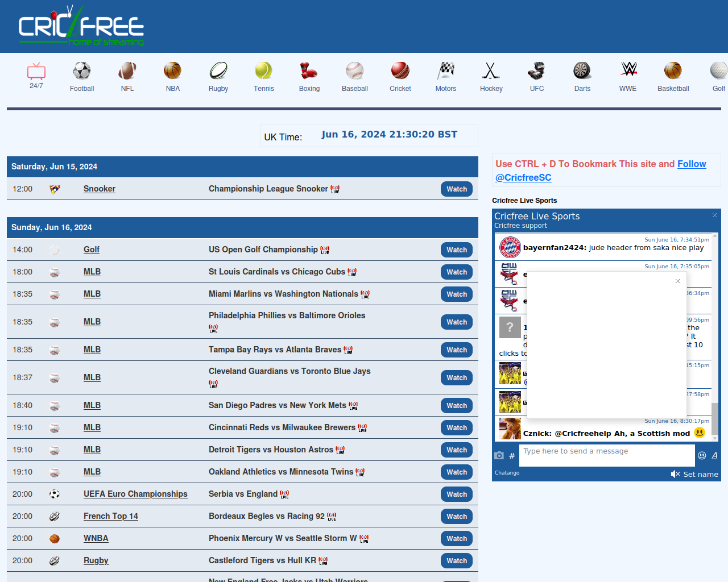
Task: Select the Darts board icon
Action: pos(582,71)
